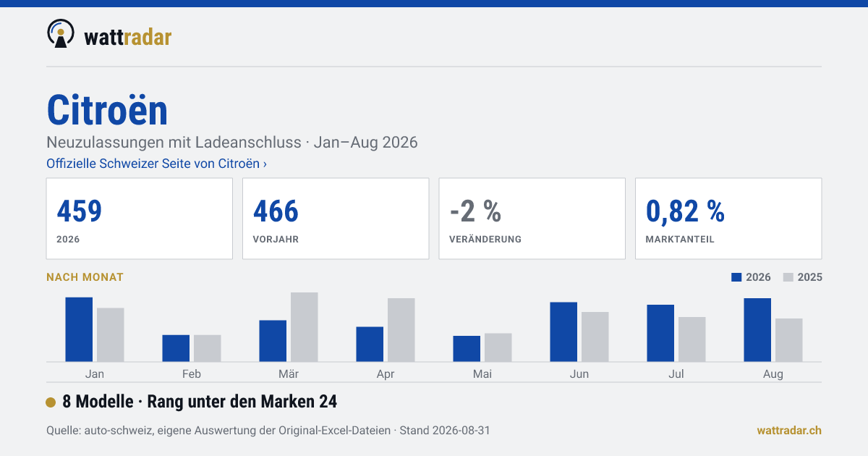Click the Apr axis label
Image resolution: width=868 pixels, height=456 pixels.
(386, 374)
